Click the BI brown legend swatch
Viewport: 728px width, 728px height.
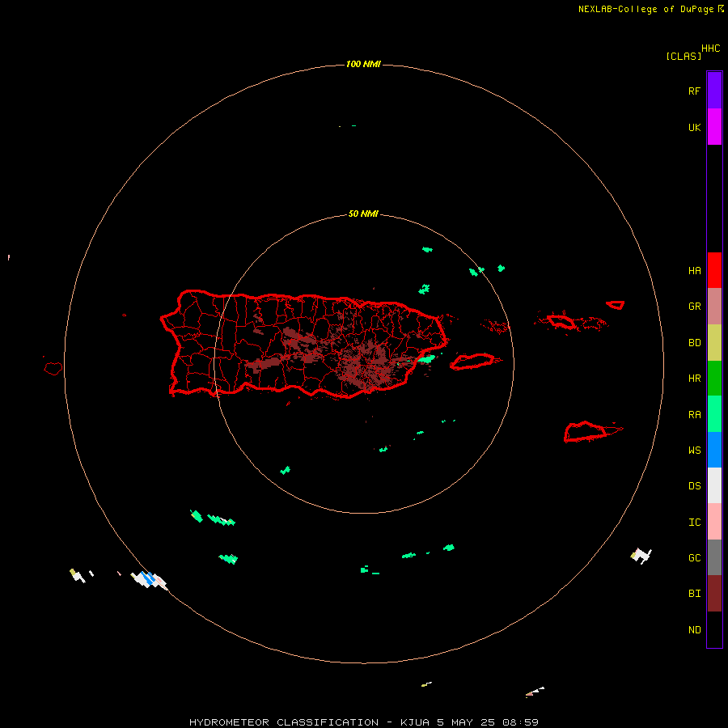pyautogui.click(x=714, y=594)
